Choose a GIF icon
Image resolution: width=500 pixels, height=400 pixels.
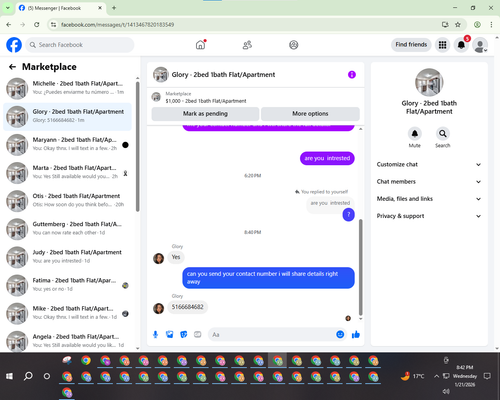click(198, 334)
